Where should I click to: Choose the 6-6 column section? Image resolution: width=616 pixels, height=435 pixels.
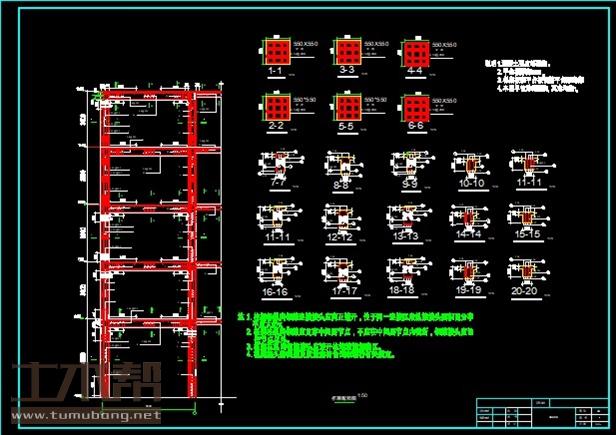pyautogui.click(x=415, y=107)
